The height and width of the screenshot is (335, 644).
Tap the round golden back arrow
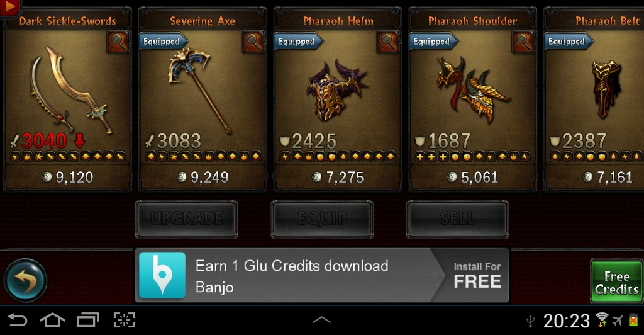pos(25,281)
